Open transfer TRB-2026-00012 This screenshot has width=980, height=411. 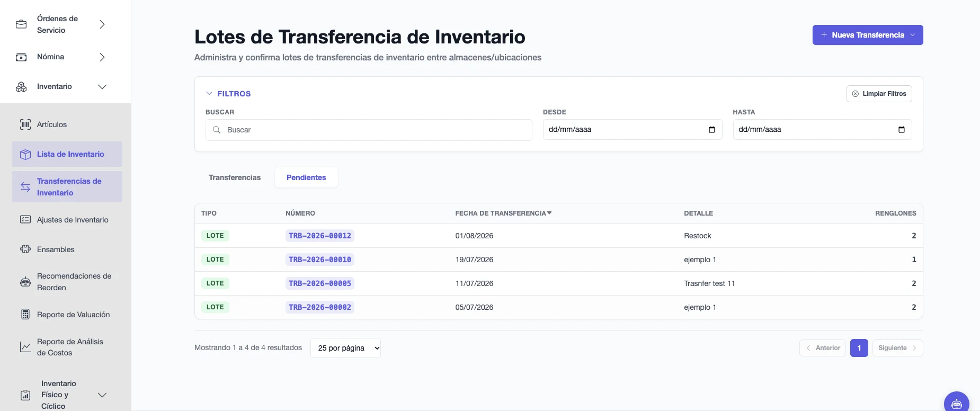point(320,236)
